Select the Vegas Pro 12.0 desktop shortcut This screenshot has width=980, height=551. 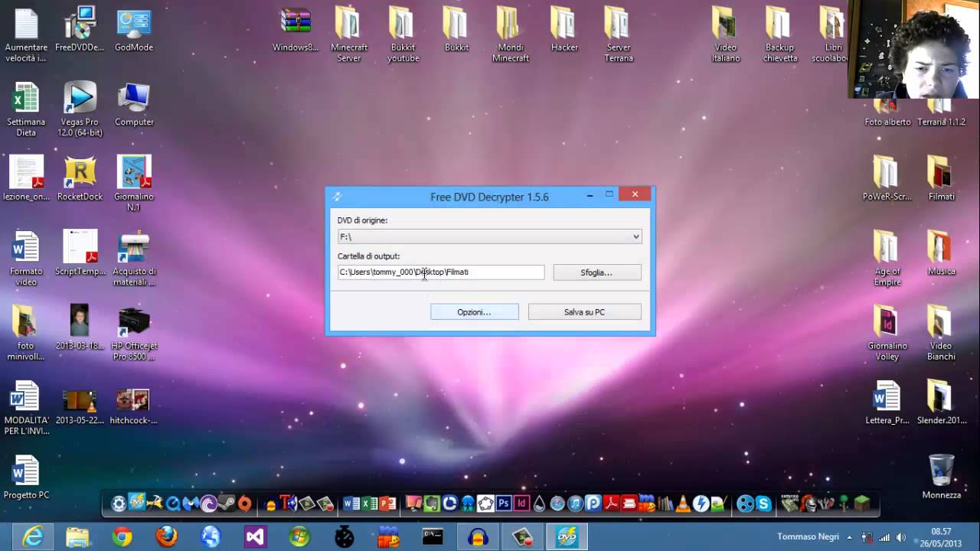tap(80, 109)
